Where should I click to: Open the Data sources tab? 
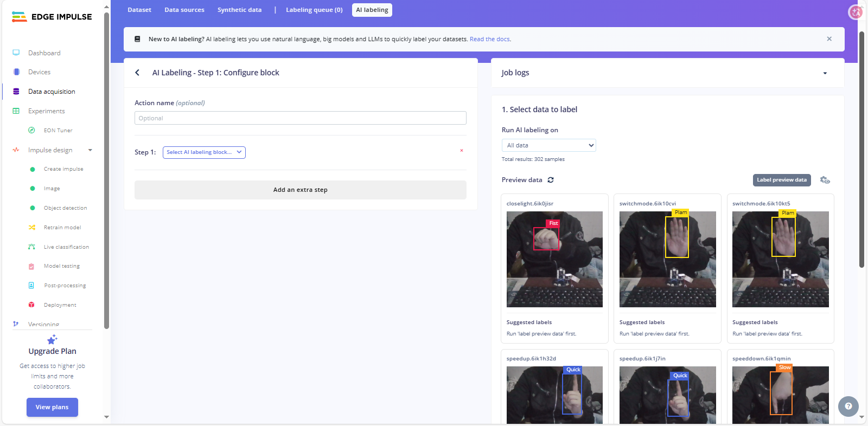coord(184,10)
